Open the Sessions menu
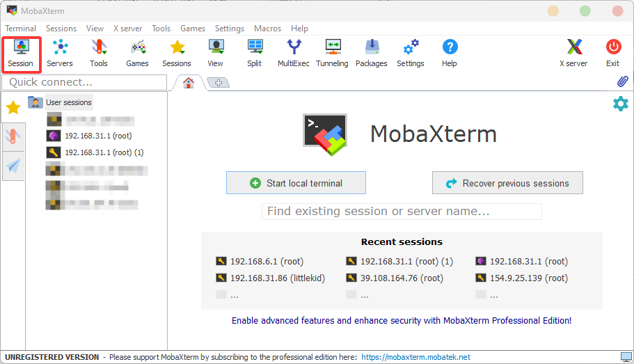The width and height of the screenshot is (634, 364). coord(61,29)
